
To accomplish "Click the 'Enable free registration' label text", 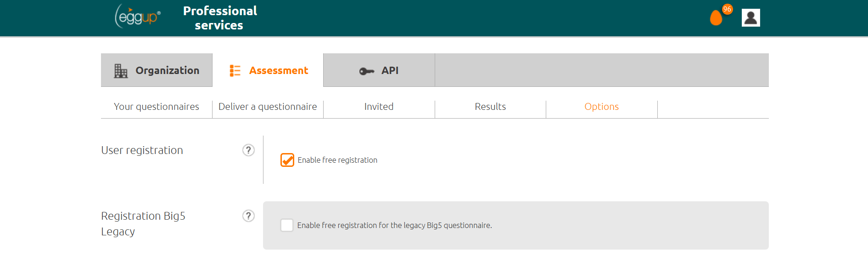I will (337, 160).
